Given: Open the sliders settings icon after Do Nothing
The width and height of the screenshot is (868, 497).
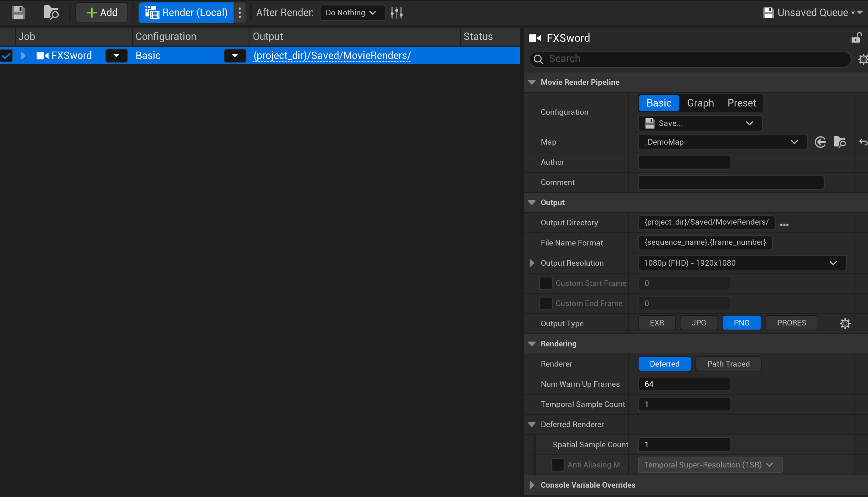Looking at the screenshot, I should [397, 13].
